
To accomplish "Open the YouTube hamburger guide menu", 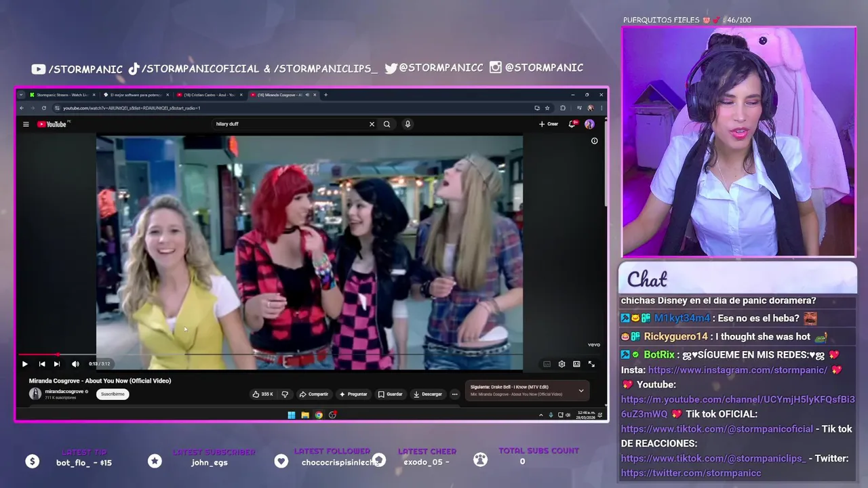I will pos(26,124).
